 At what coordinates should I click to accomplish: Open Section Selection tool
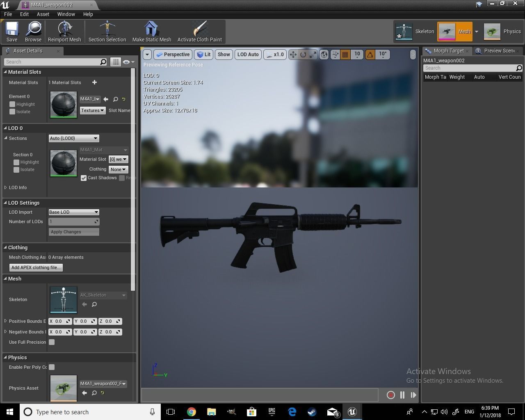(107, 32)
